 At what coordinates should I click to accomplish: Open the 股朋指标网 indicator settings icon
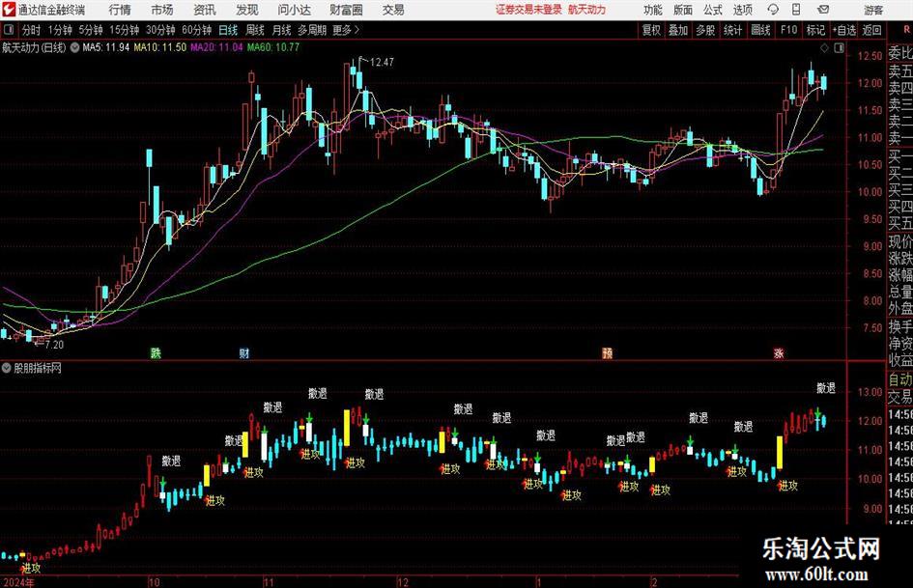7,368
